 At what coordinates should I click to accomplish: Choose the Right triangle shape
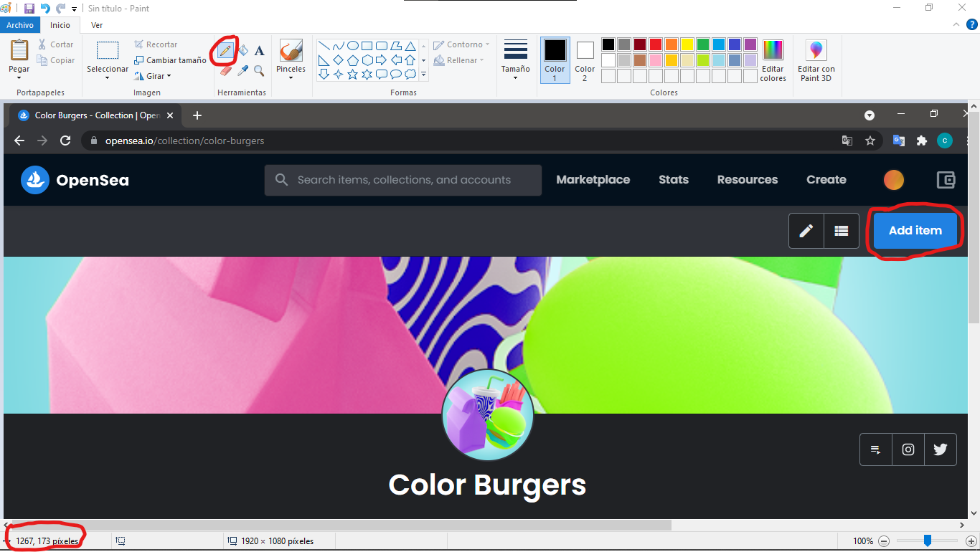click(x=324, y=60)
